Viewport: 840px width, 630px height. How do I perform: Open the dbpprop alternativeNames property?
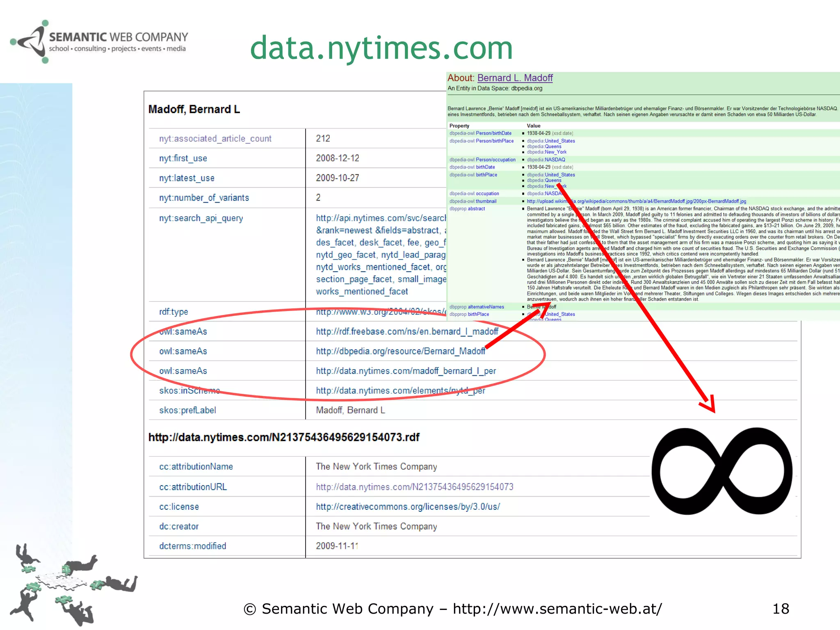pyautogui.click(x=477, y=307)
